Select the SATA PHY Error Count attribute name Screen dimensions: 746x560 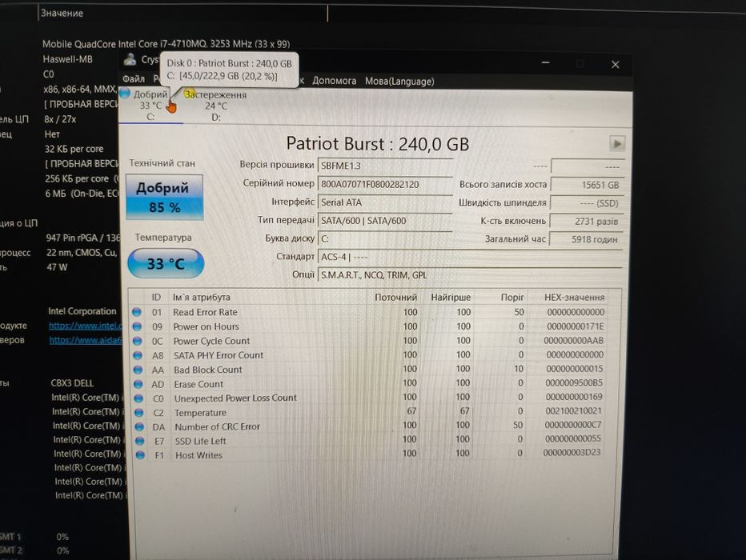[219, 355]
